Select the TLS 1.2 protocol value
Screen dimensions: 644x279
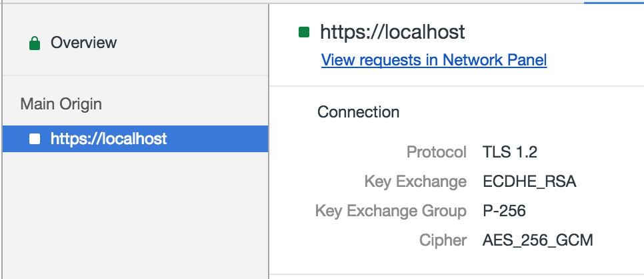(x=510, y=152)
